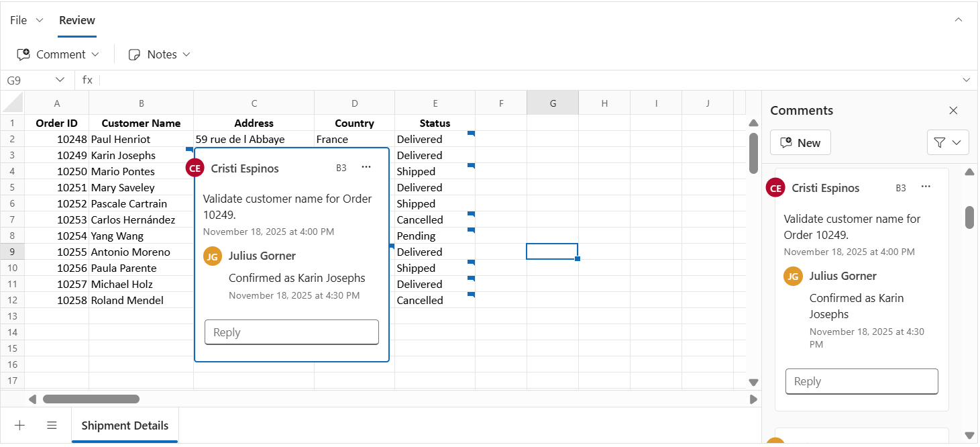Click the B3 reference in popup comment
This screenshot has width=980, height=447.
coord(341,168)
